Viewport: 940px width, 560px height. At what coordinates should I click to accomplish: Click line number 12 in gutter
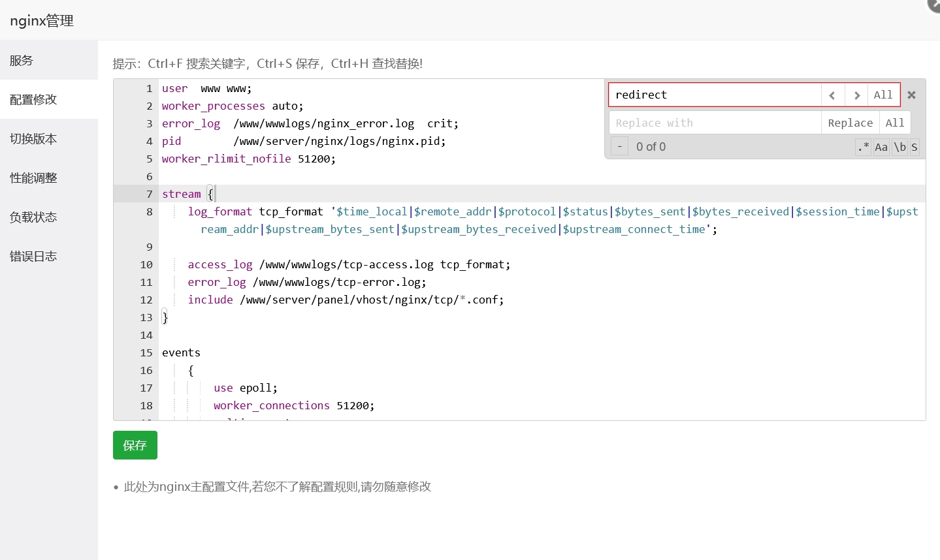(146, 300)
